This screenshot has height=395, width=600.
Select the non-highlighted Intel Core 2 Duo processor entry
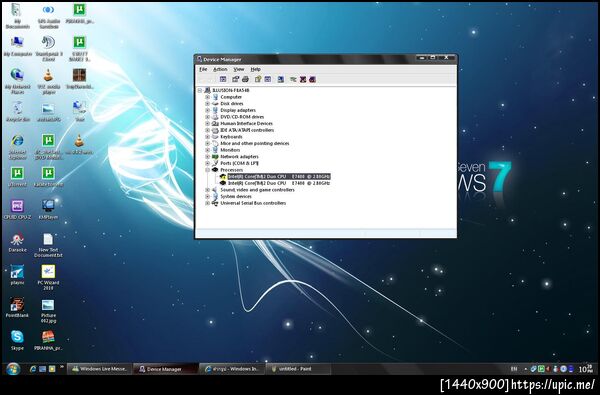click(279, 183)
